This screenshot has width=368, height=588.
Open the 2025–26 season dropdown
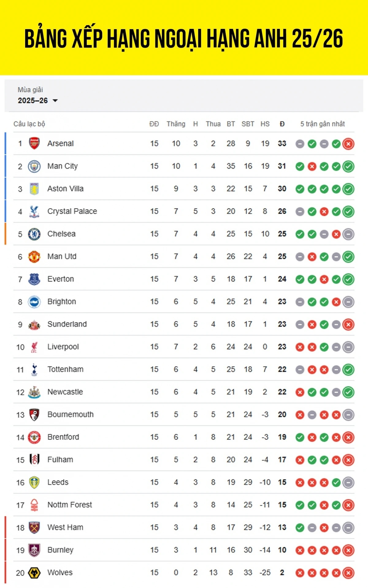(38, 100)
